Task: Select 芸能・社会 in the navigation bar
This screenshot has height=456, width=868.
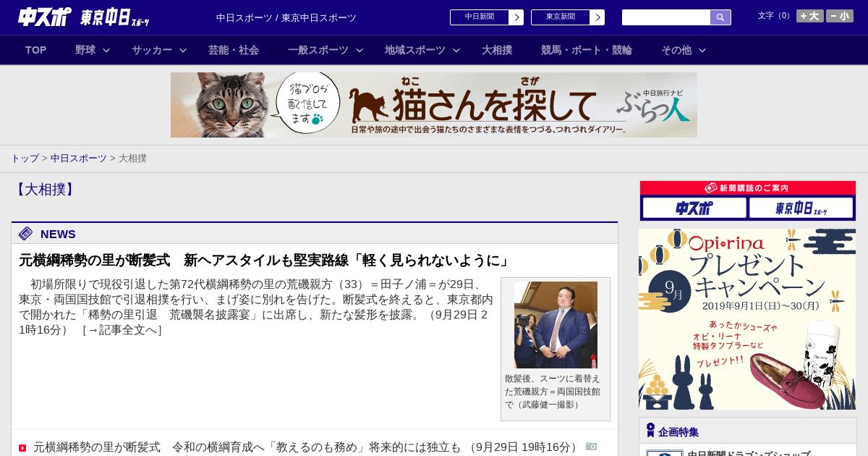Action: pos(234,50)
